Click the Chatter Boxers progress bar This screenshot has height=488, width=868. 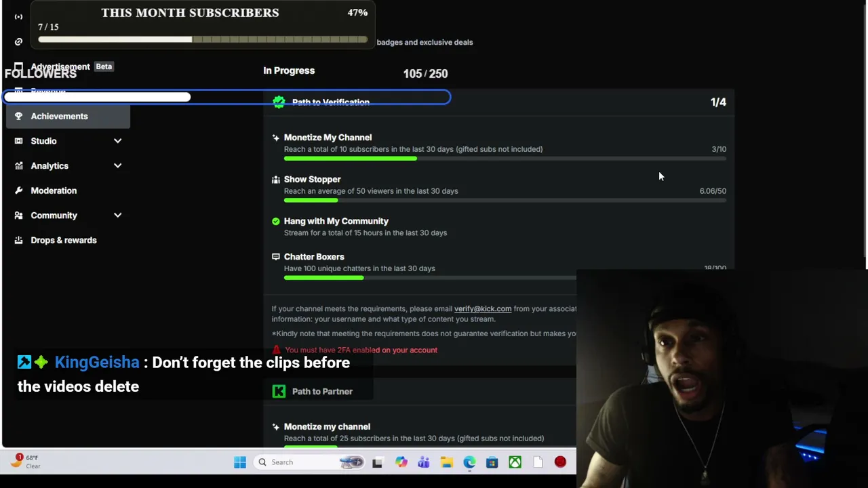pyautogui.click(x=430, y=278)
